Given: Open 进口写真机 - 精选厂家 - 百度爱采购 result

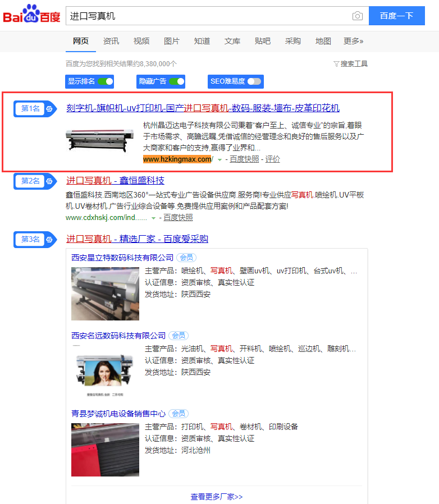Looking at the screenshot, I should point(138,239).
